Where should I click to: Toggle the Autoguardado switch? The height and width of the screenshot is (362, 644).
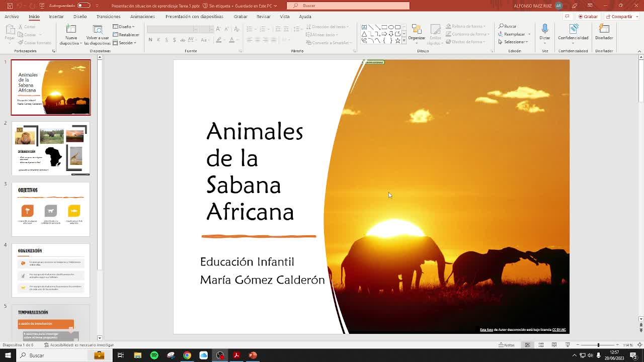pos(84,6)
